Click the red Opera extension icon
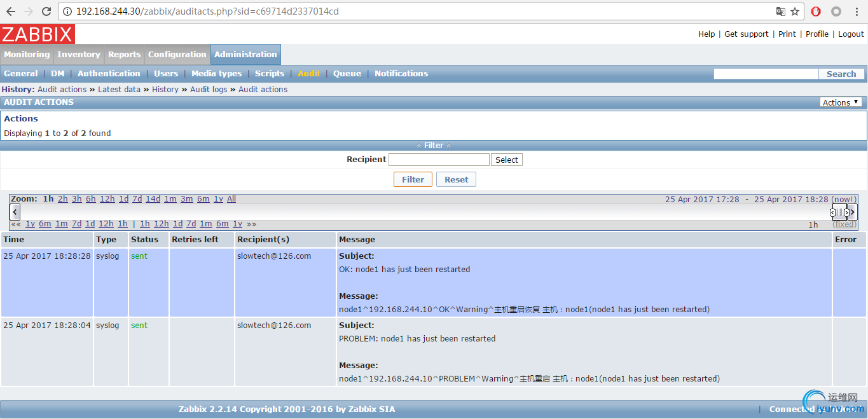 [x=816, y=11]
